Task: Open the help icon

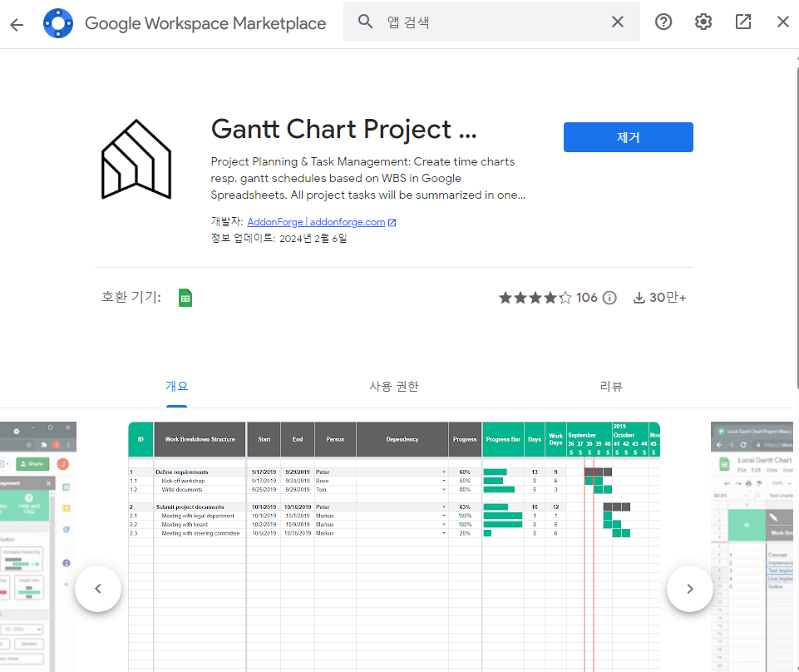Action: coord(663,22)
